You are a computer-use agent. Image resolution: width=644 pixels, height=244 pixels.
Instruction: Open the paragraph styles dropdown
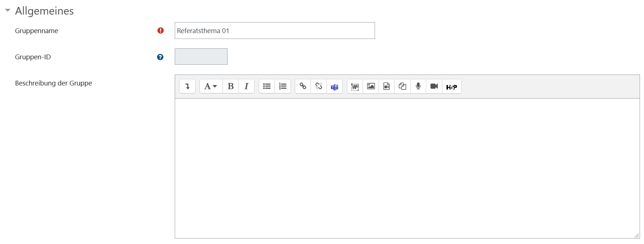[211, 87]
